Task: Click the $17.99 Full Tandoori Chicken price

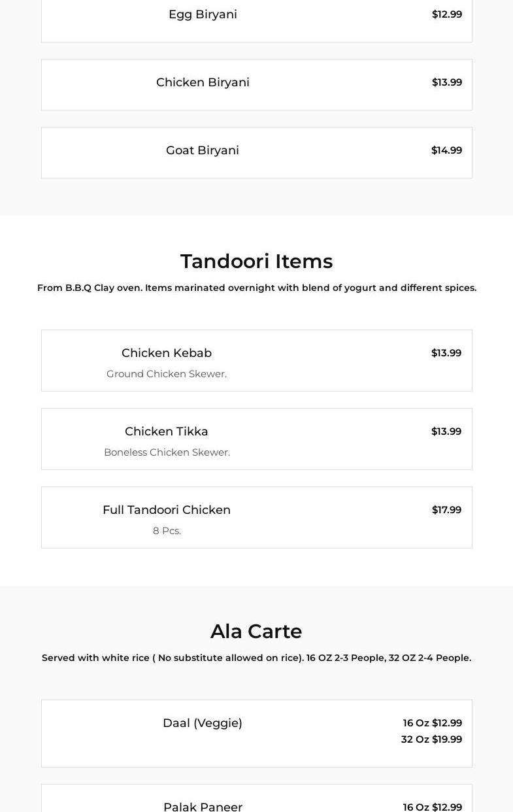Action: click(446, 510)
